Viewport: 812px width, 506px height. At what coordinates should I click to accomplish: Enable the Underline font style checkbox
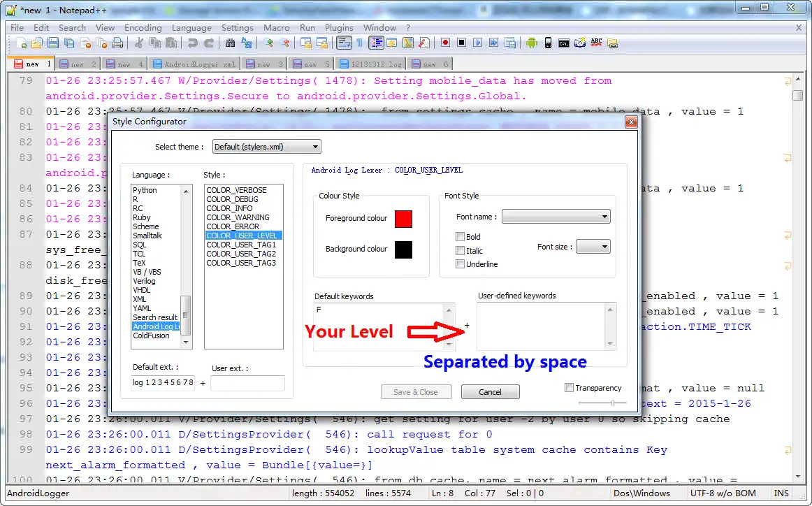pyautogui.click(x=460, y=264)
